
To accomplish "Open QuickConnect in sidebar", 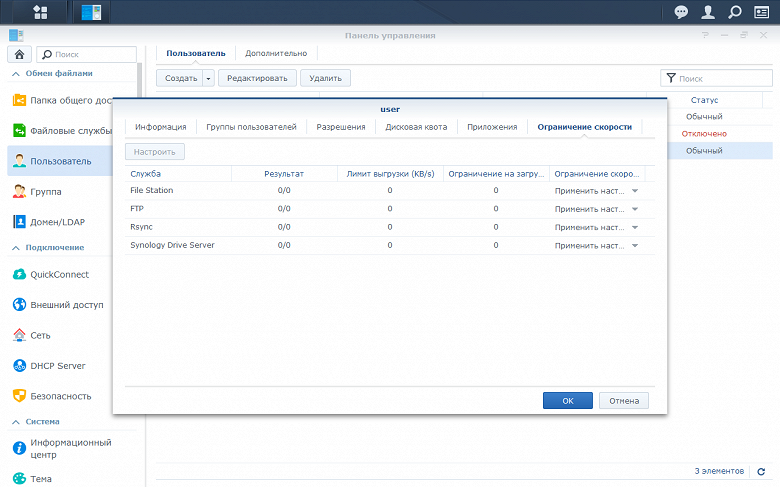I will point(59,275).
